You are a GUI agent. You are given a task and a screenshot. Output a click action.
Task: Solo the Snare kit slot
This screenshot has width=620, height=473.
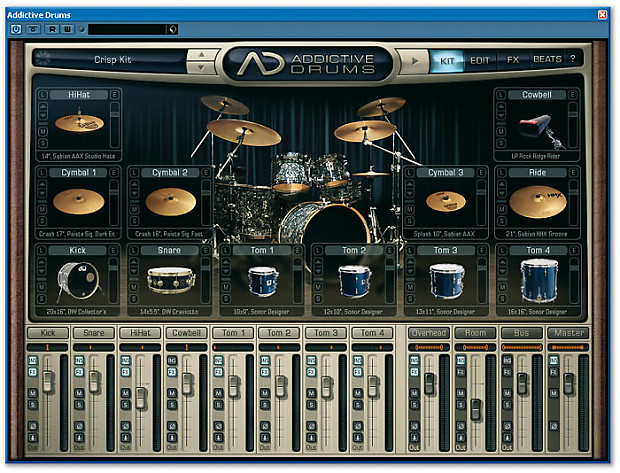click(134, 298)
